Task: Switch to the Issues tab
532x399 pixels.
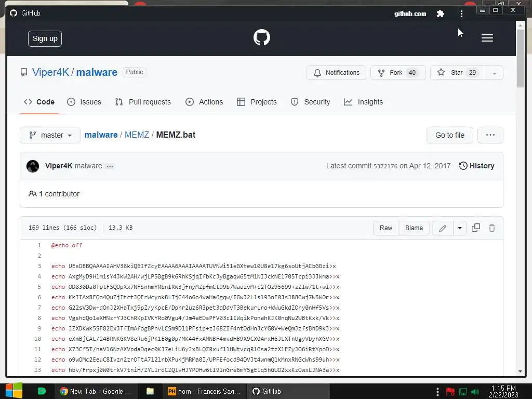Action: point(84,102)
